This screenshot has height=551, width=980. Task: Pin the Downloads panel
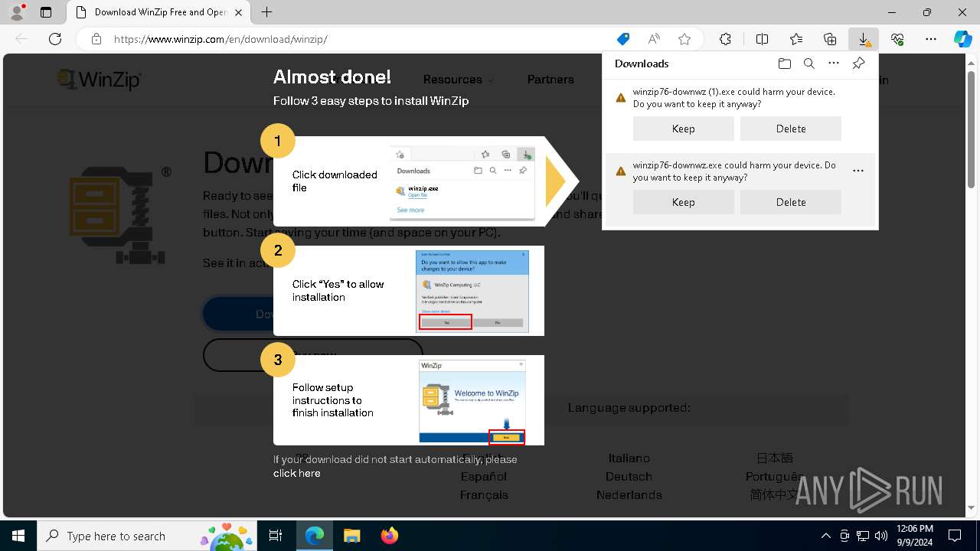[x=858, y=64]
